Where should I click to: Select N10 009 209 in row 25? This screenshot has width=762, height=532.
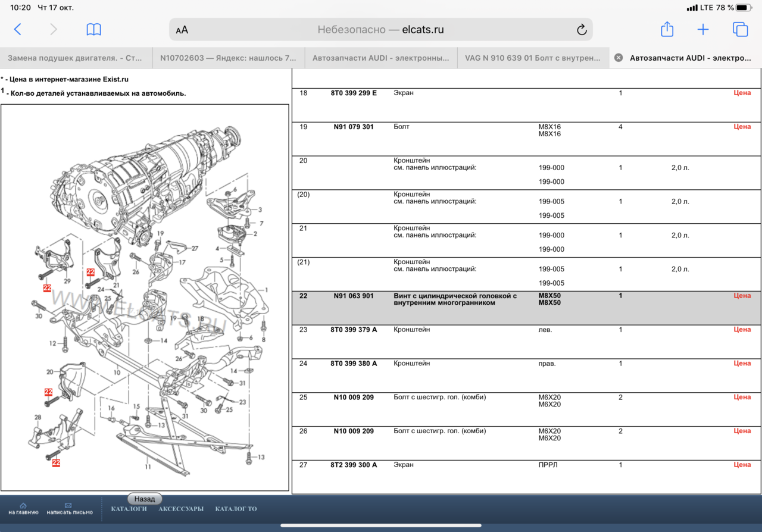click(354, 397)
